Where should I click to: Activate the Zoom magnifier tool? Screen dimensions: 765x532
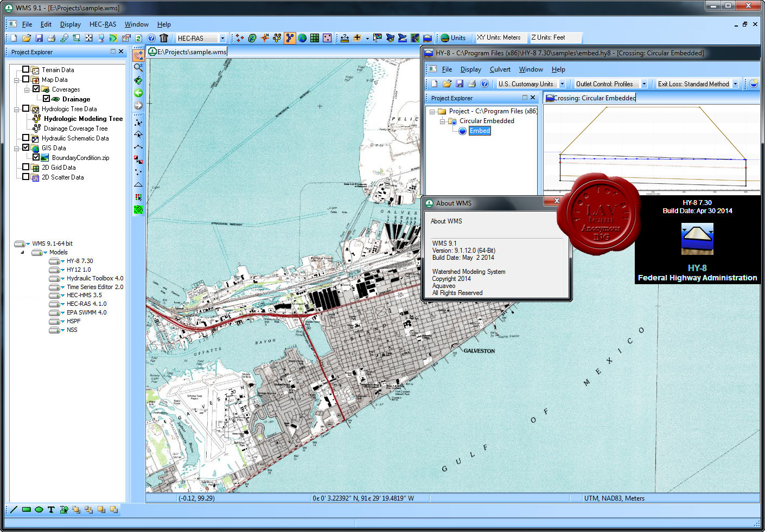(138, 67)
